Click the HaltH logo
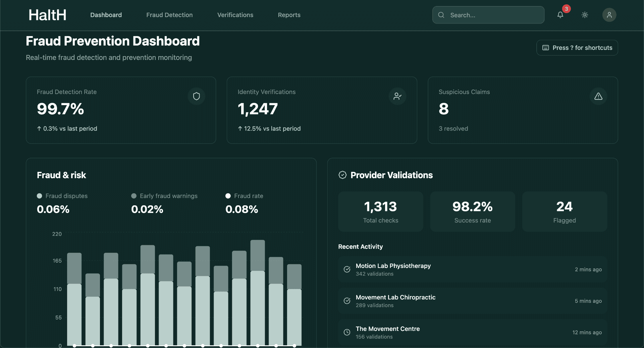 pos(47,15)
